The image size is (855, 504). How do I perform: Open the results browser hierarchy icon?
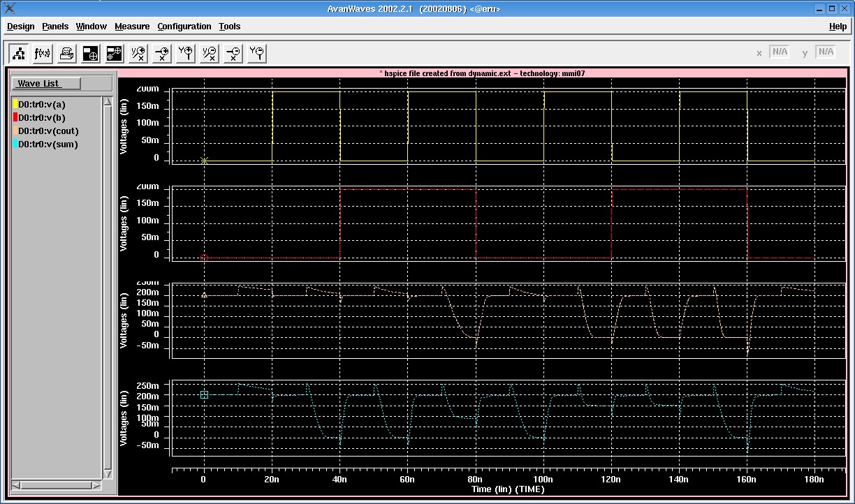[x=19, y=53]
